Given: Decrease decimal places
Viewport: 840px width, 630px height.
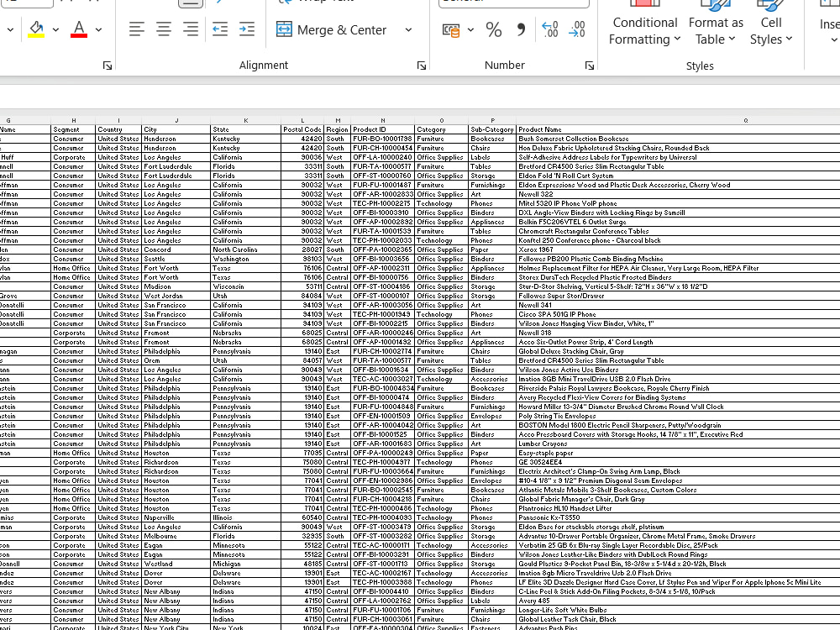Looking at the screenshot, I should point(577,29).
